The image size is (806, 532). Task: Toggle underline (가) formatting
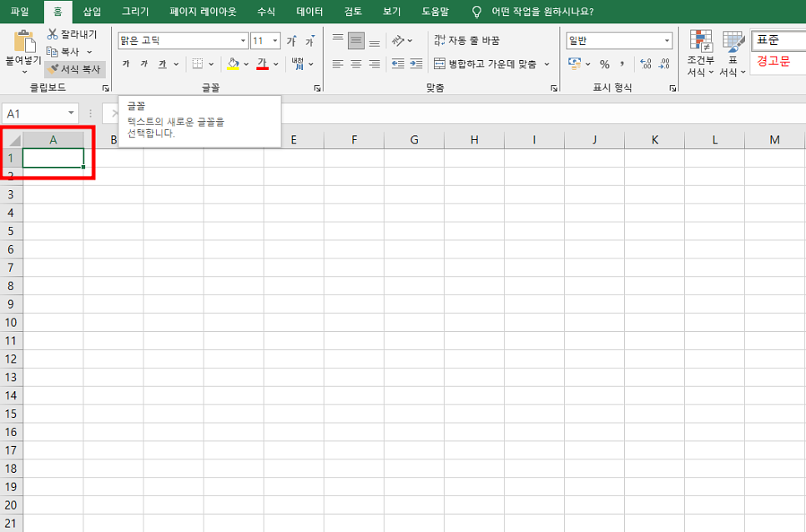pyautogui.click(x=163, y=63)
